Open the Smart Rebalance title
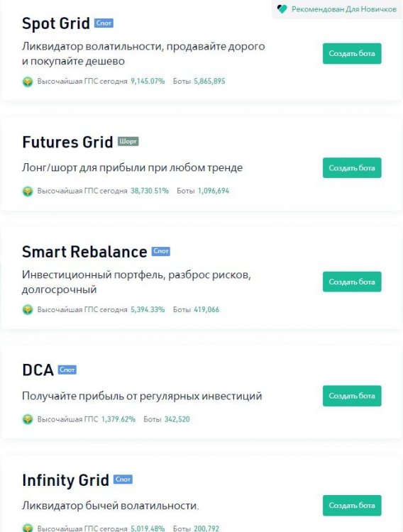Image resolution: width=403 pixels, height=532 pixels. pos(84,252)
